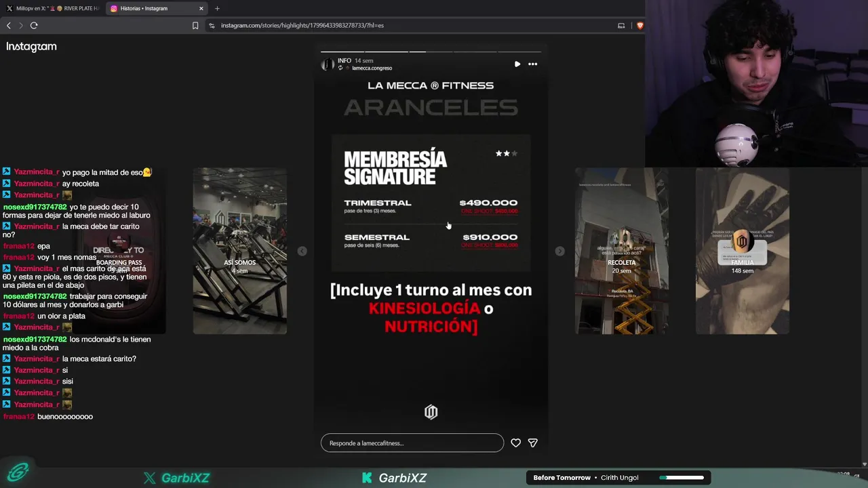The width and height of the screenshot is (868, 488).
Task: Open the Brave Shields icon
Action: [x=639, y=26]
